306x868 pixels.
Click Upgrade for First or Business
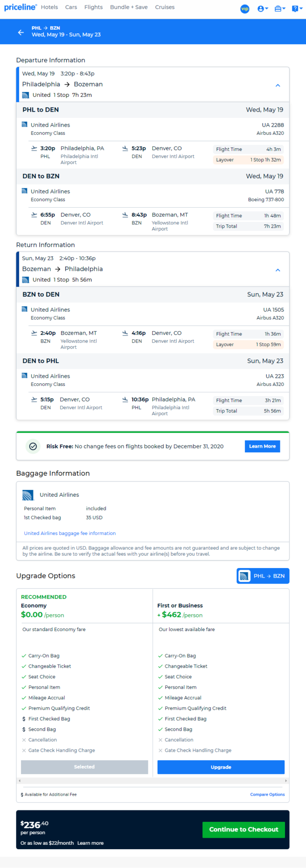(x=221, y=767)
